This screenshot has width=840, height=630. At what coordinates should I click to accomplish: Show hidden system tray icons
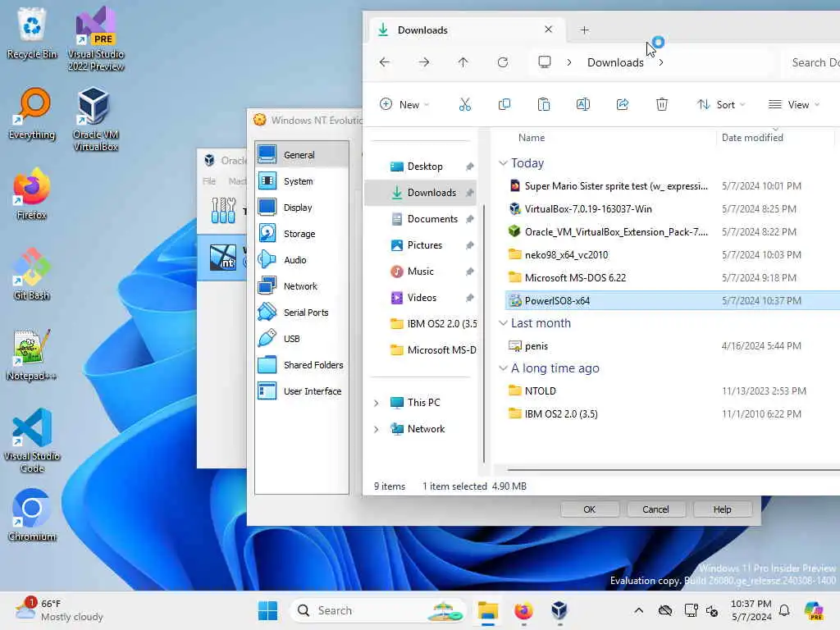pyautogui.click(x=638, y=610)
